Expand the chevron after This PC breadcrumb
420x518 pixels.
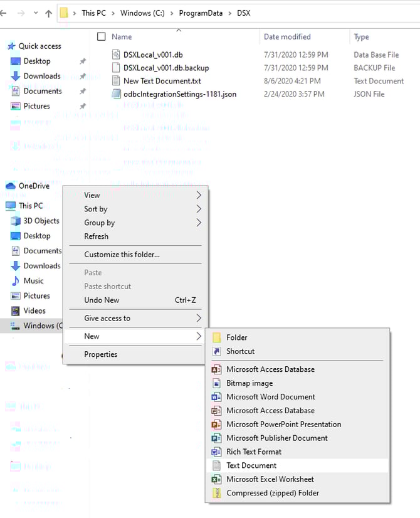tap(113, 14)
